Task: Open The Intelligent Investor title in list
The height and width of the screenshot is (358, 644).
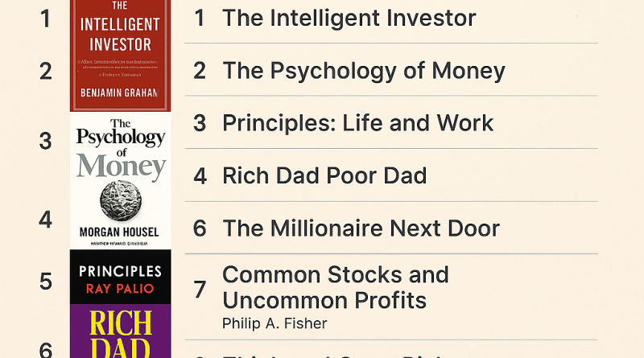Action: [x=349, y=18]
